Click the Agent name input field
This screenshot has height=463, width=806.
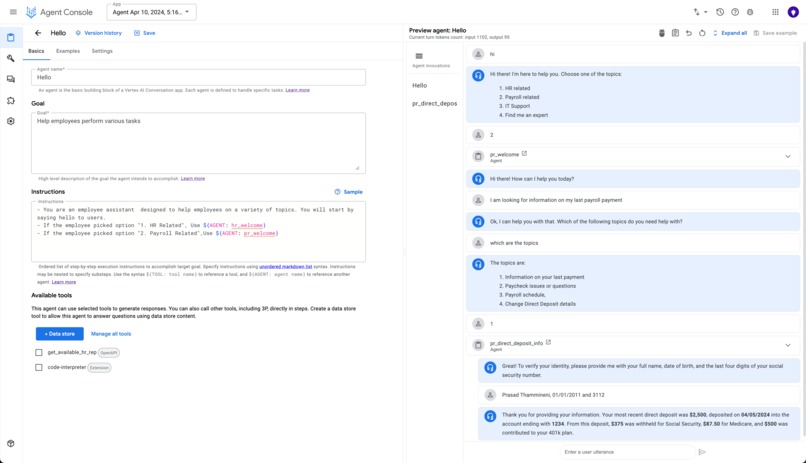coord(198,77)
